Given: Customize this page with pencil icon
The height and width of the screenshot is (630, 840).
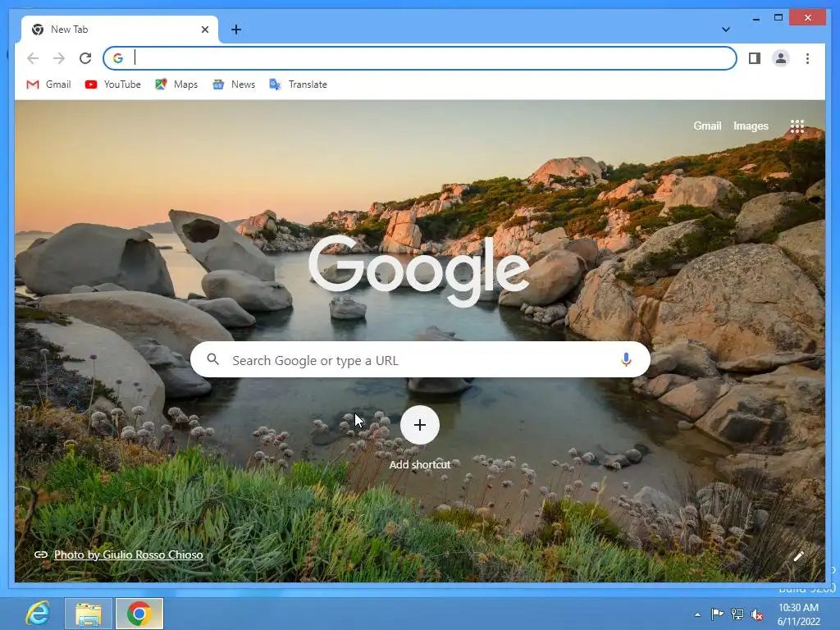Looking at the screenshot, I should click(x=798, y=556).
